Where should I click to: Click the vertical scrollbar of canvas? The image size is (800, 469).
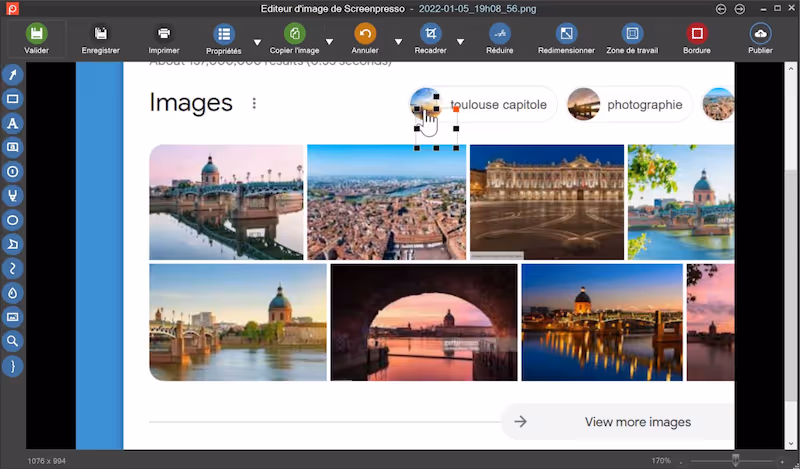[x=790, y=256]
